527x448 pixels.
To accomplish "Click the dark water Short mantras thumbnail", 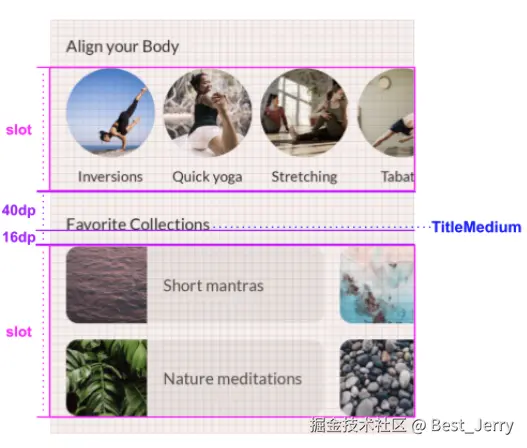I will point(107,285).
